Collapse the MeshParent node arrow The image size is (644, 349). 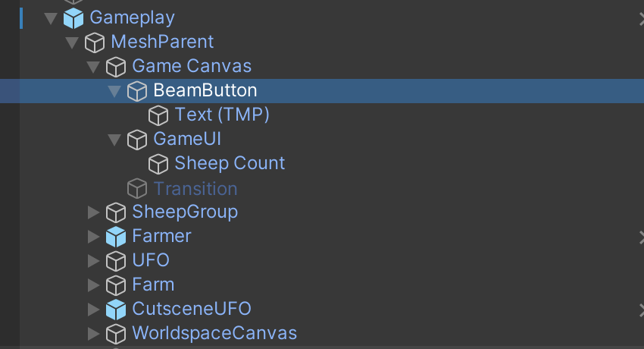pyautogui.click(x=72, y=42)
